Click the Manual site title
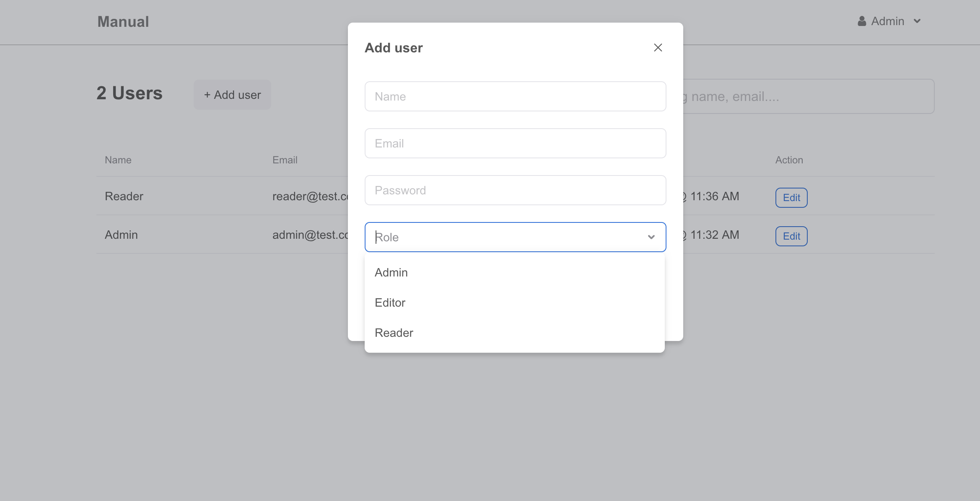Viewport: 980px width, 501px height. (123, 22)
